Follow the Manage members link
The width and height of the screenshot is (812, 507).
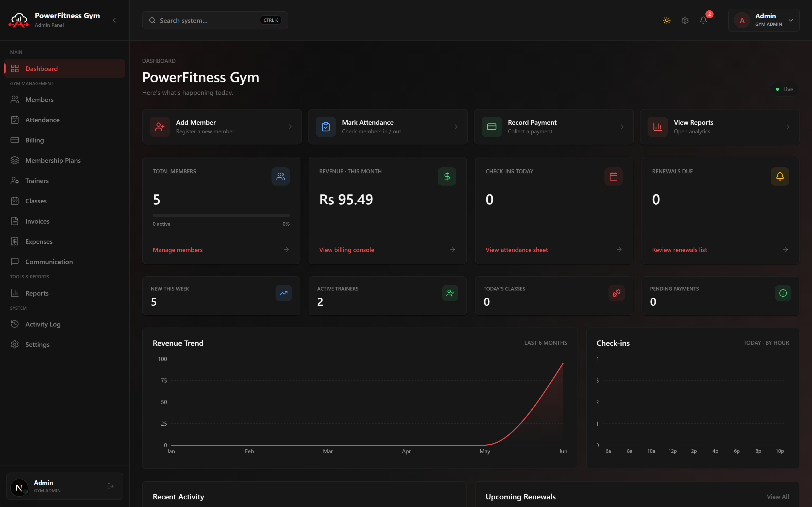(x=178, y=250)
